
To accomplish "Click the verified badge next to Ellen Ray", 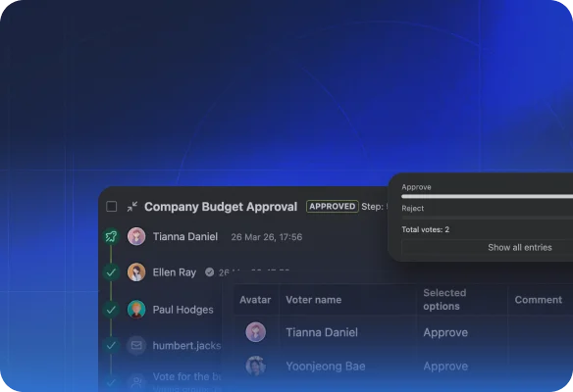I will pos(209,272).
